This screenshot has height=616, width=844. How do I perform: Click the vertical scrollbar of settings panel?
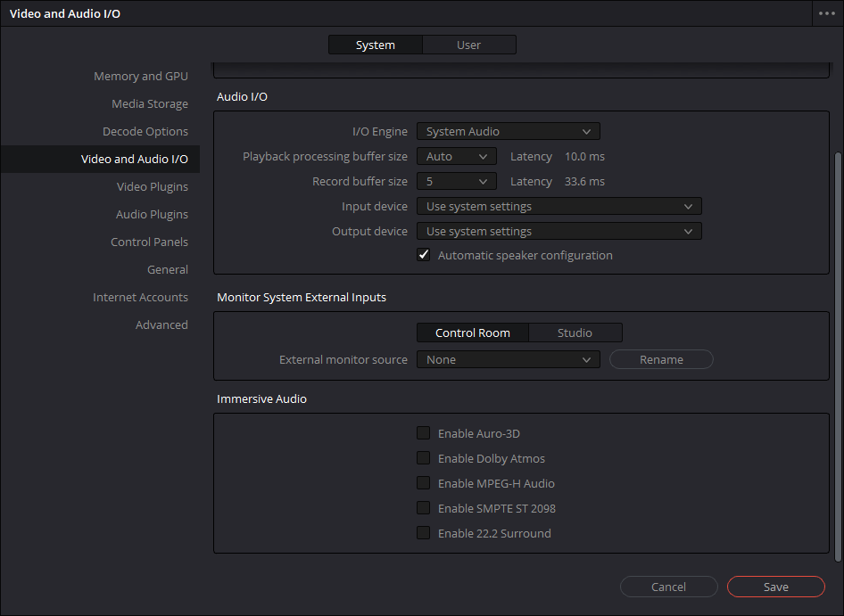click(x=837, y=357)
